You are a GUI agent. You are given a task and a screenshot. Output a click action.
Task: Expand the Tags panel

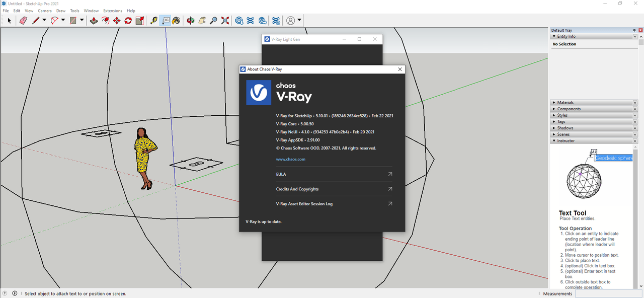point(554,122)
